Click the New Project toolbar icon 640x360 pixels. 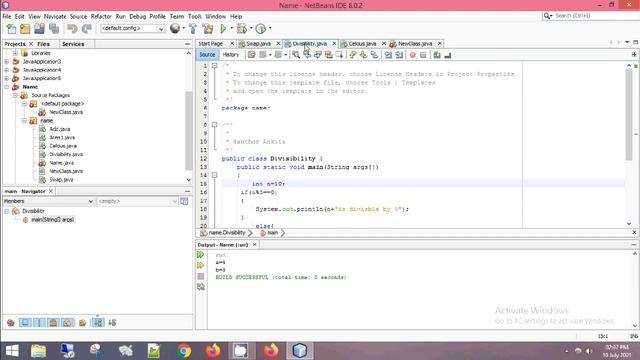click(x=25, y=29)
